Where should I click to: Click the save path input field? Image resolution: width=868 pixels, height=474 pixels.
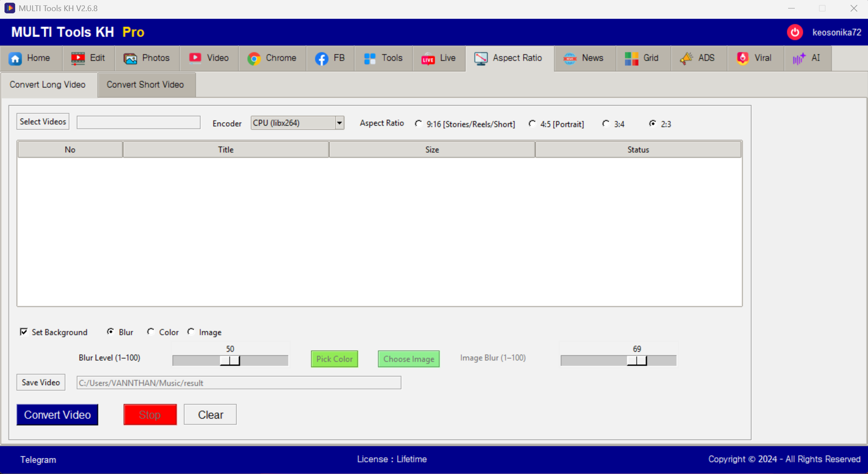[x=239, y=383]
